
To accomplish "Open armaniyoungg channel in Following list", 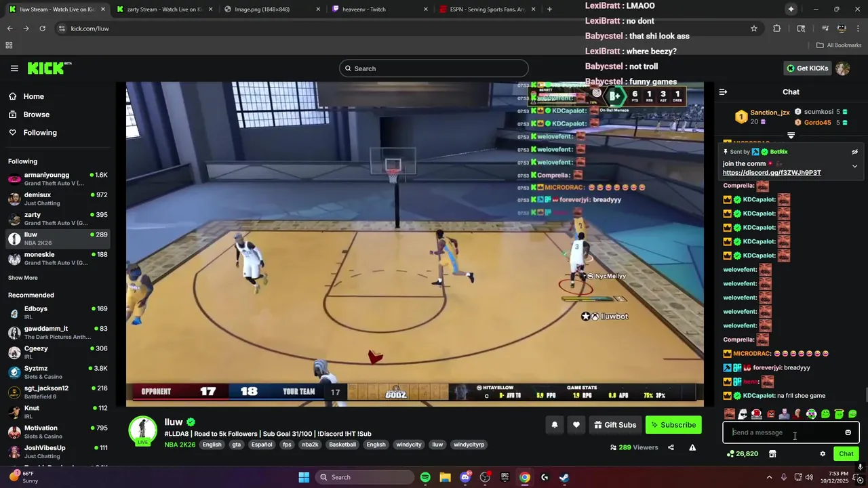I will 58,179.
